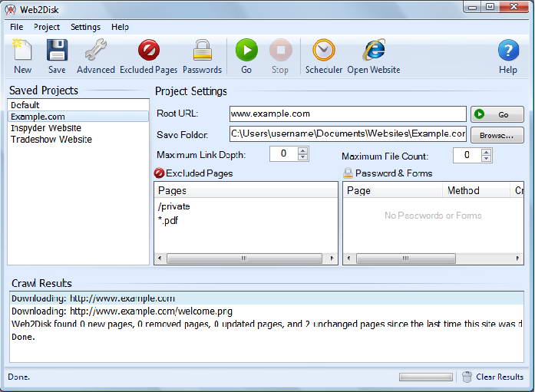The image size is (535, 392).
Task: Click the Method column header
Action: coord(475,190)
